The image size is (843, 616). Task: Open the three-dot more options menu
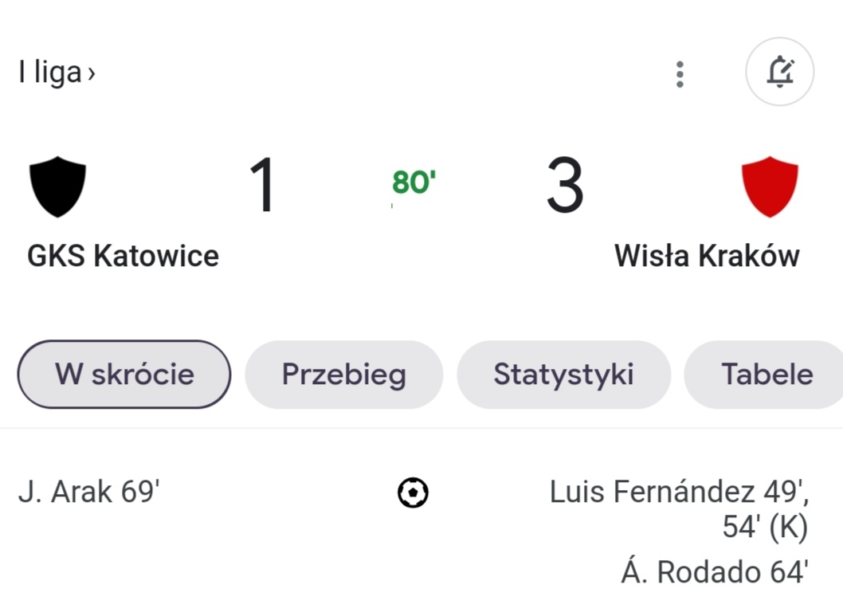[679, 73]
